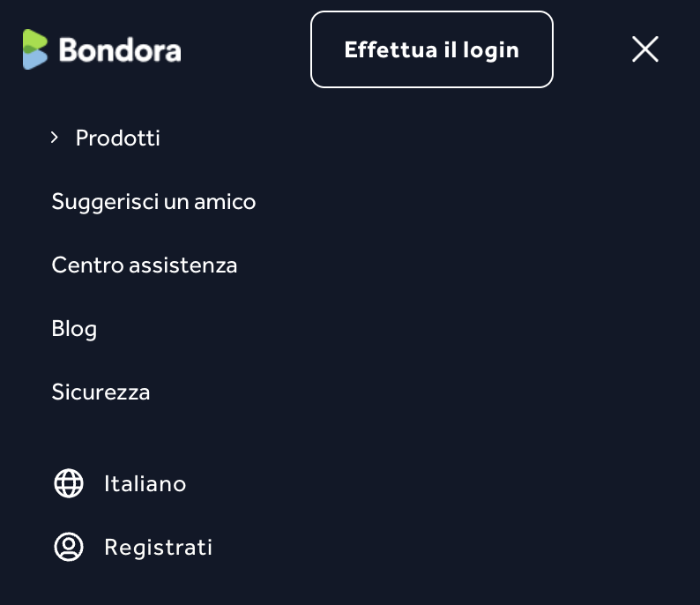Open the Italiano language selector
The image size is (700, 605).
(145, 483)
